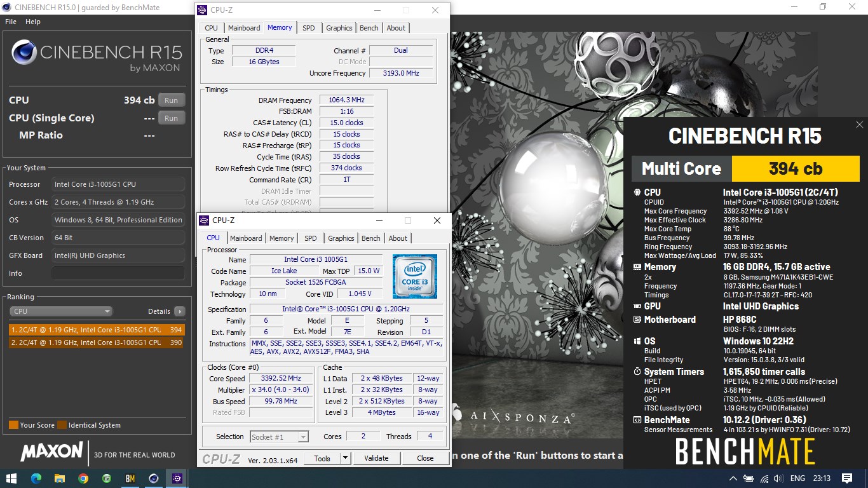Screen dimensions: 868x488
Task: Open Memory tab in the Processor-info CPU-Z window
Action: coord(281,238)
